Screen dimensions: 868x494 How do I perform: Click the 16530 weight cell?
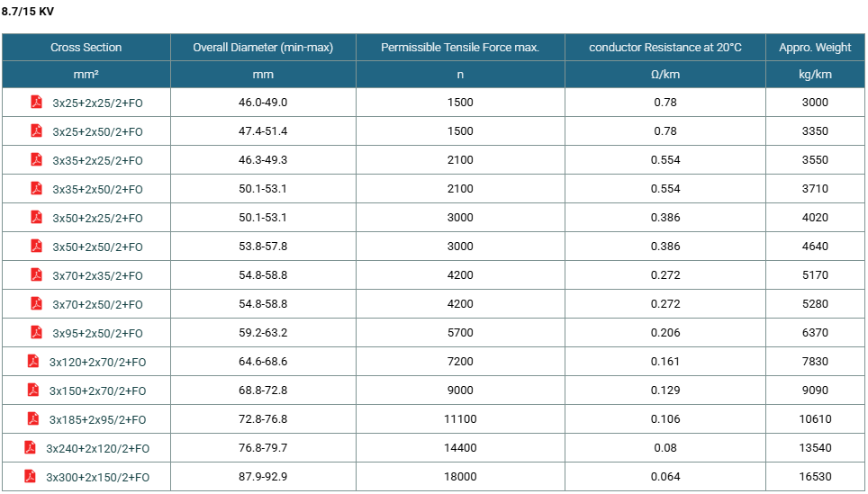tap(816, 476)
